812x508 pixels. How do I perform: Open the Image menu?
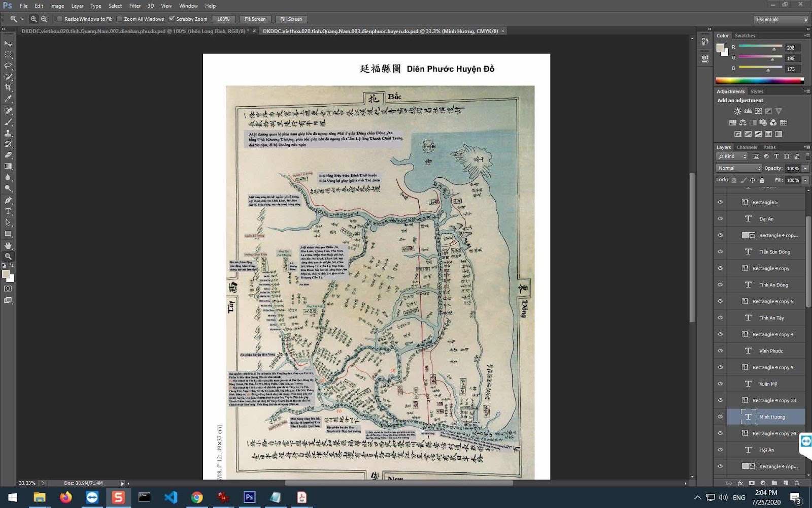(57, 6)
